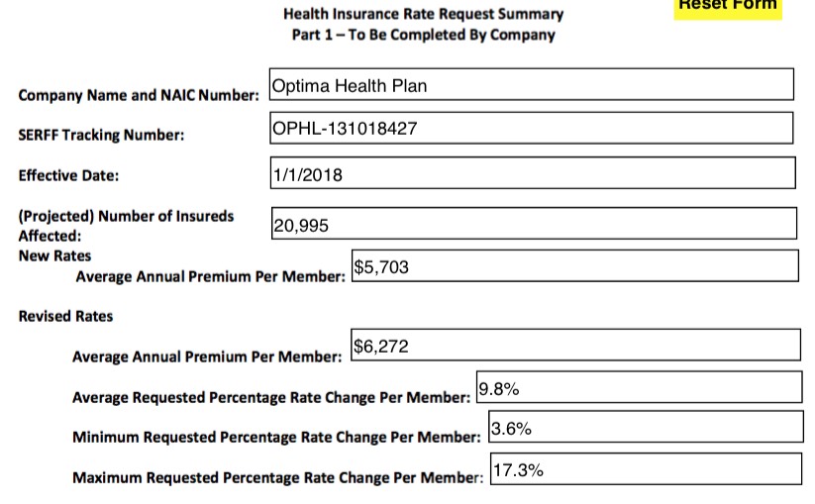Click the New Rates premium field showing $5,703
815x504 pixels.
(574, 266)
